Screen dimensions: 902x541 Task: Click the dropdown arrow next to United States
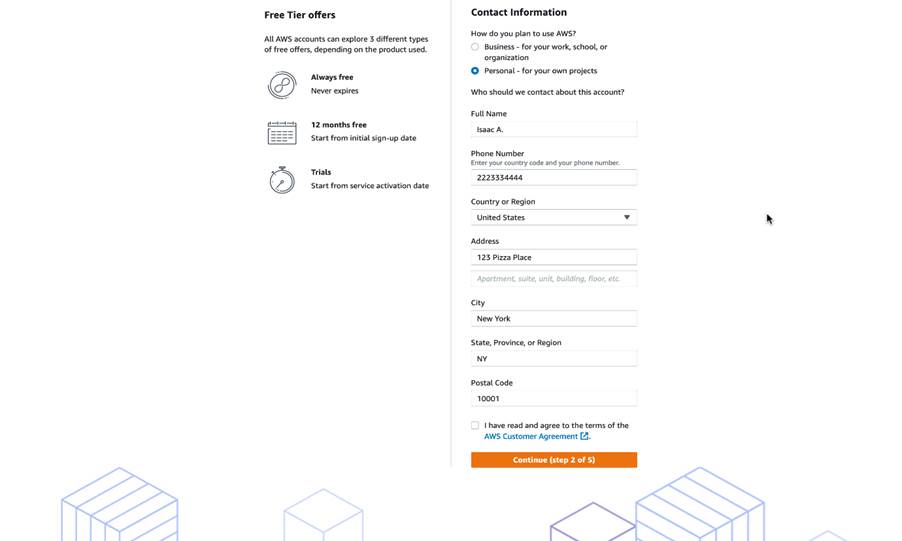pyautogui.click(x=627, y=217)
